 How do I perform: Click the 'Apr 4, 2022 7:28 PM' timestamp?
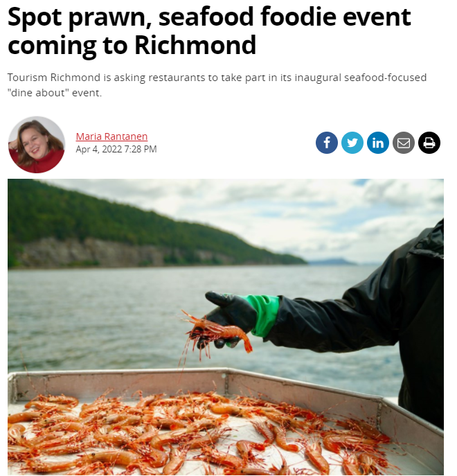[116, 149]
